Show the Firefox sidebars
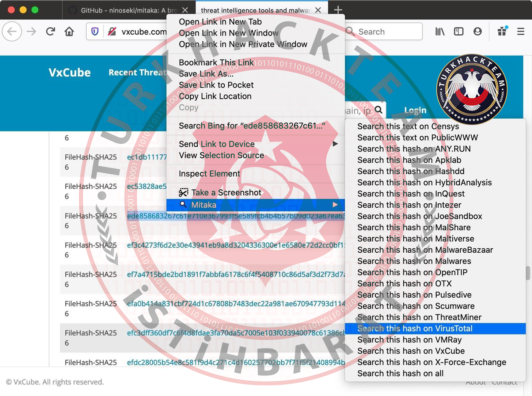 coord(459,31)
